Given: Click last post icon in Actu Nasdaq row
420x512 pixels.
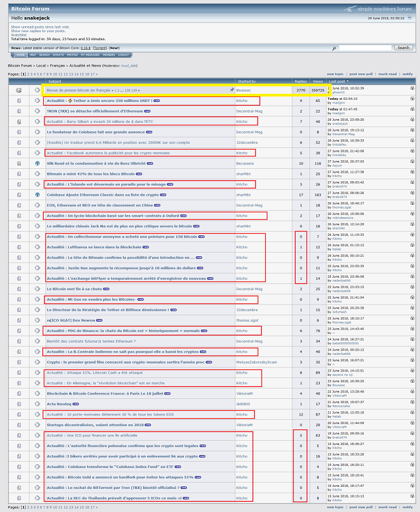Looking at the screenshot, I should pos(412,402).
